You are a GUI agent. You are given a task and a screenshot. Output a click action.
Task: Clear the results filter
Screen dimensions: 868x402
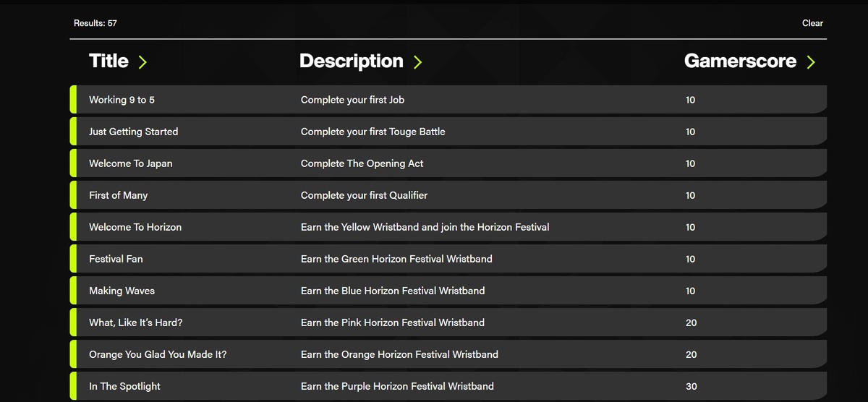click(x=812, y=23)
